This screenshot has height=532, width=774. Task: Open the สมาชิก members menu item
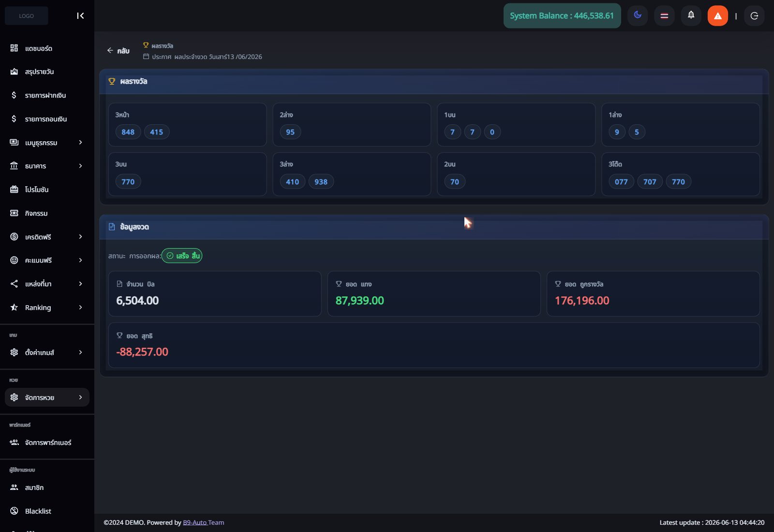pos(47,488)
